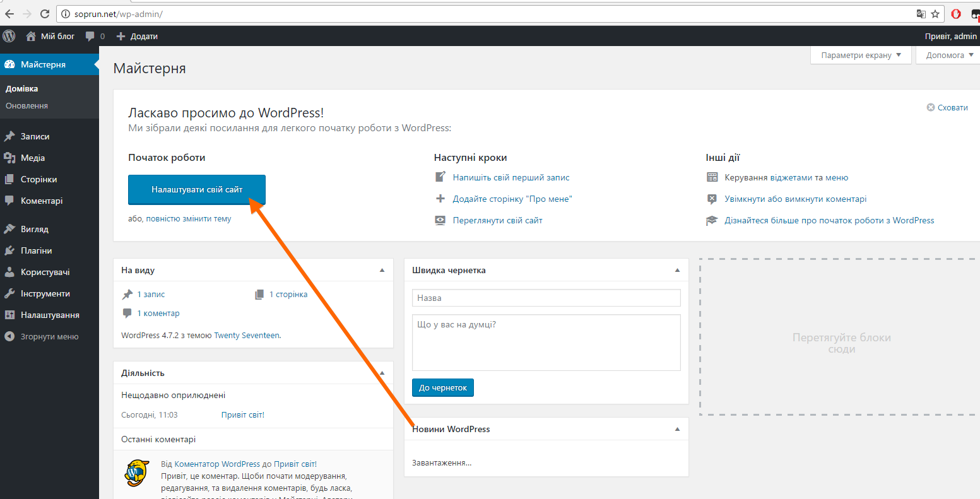Click the Згорнути меню label
The image size is (980, 499).
pos(50,336)
